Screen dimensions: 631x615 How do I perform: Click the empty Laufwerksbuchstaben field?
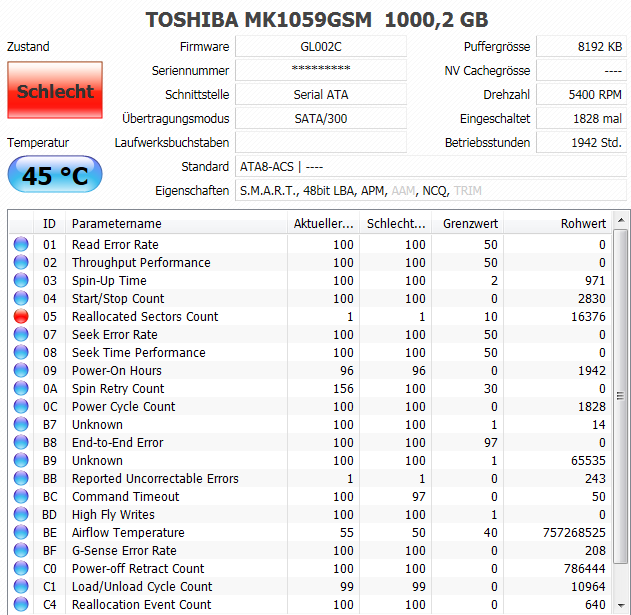(321, 142)
